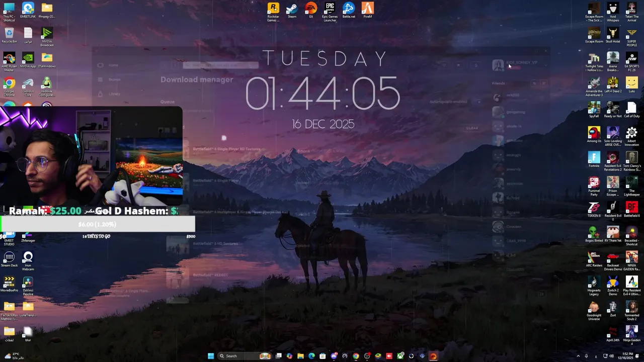Open the NVIDIA App desktop shortcut
644x362 pixels.
[x=28, y=60]
